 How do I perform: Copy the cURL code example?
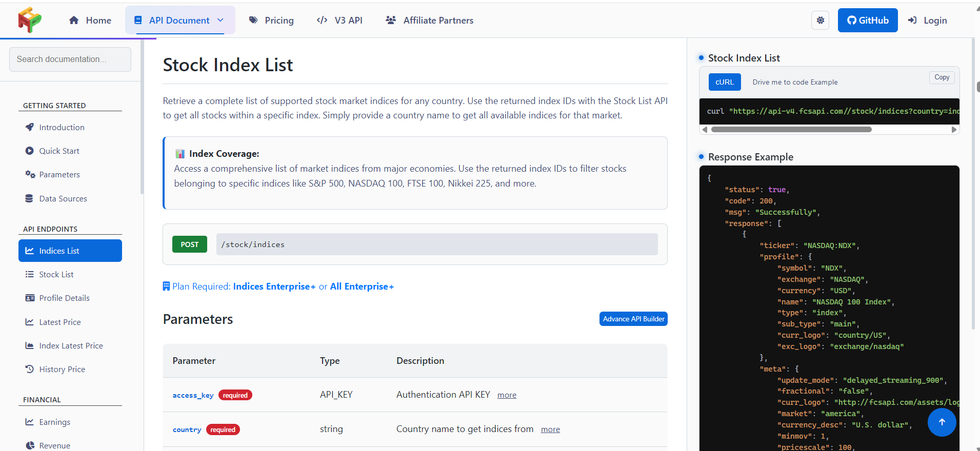point(942,77)
